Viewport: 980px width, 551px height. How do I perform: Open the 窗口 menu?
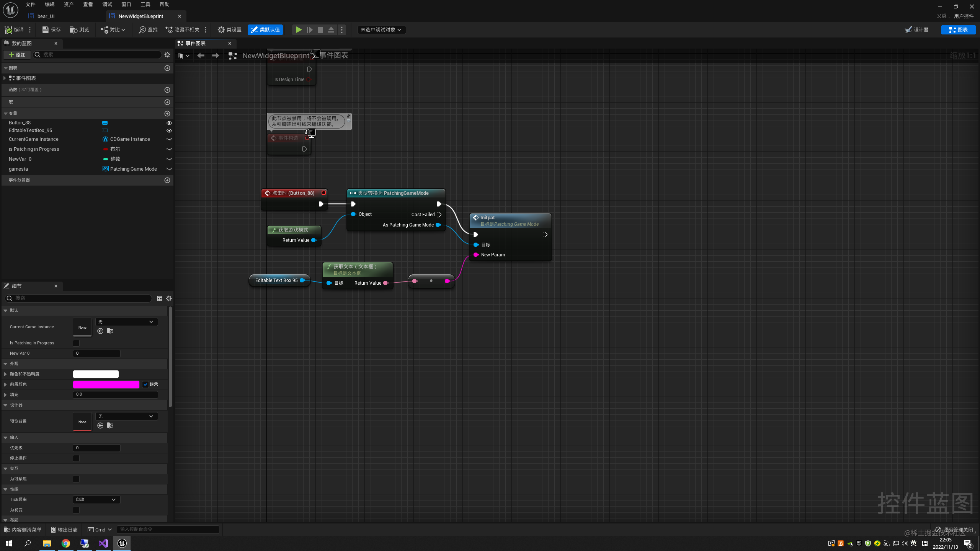coord(126,4)
